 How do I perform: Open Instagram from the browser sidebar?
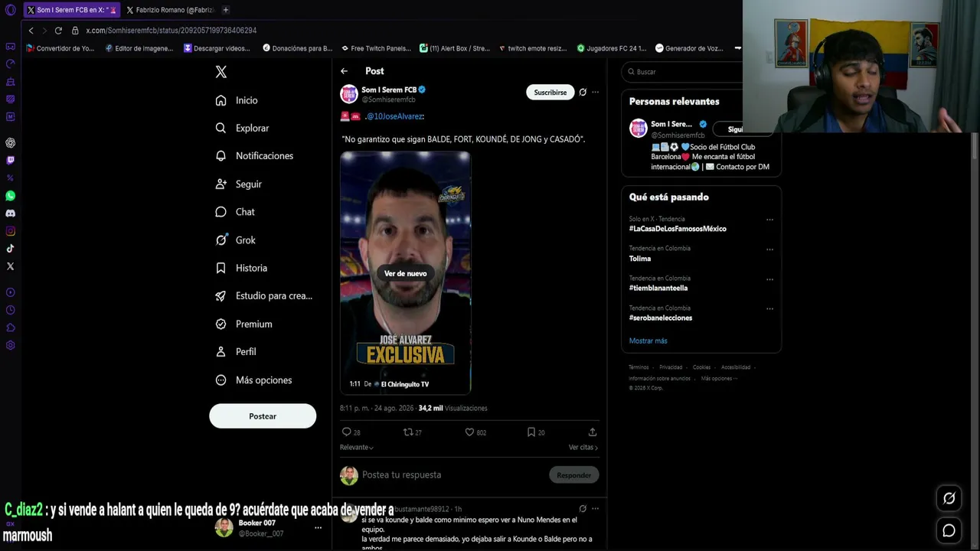(10, 231)
